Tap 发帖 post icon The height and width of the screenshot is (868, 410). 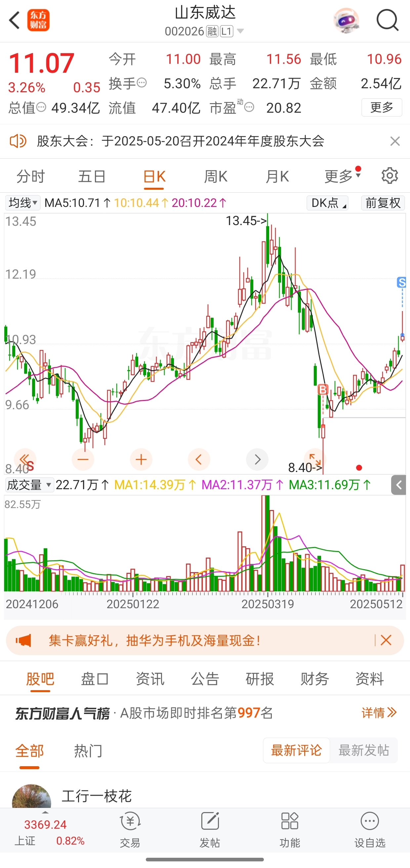pos(210,830)
